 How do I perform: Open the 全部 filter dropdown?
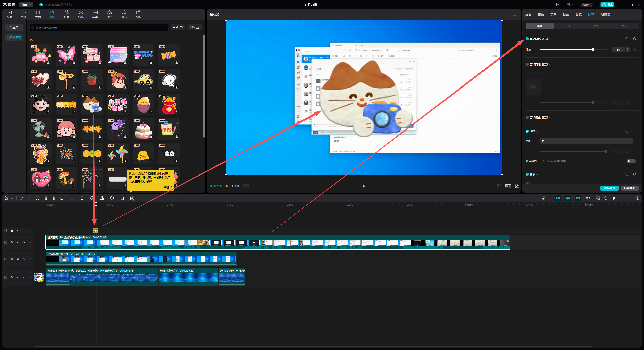[x=178, y=27]
